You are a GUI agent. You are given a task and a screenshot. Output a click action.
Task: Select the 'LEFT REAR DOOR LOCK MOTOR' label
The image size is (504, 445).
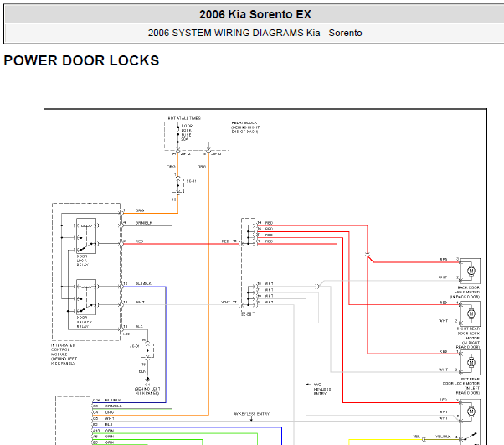(461, 385)
